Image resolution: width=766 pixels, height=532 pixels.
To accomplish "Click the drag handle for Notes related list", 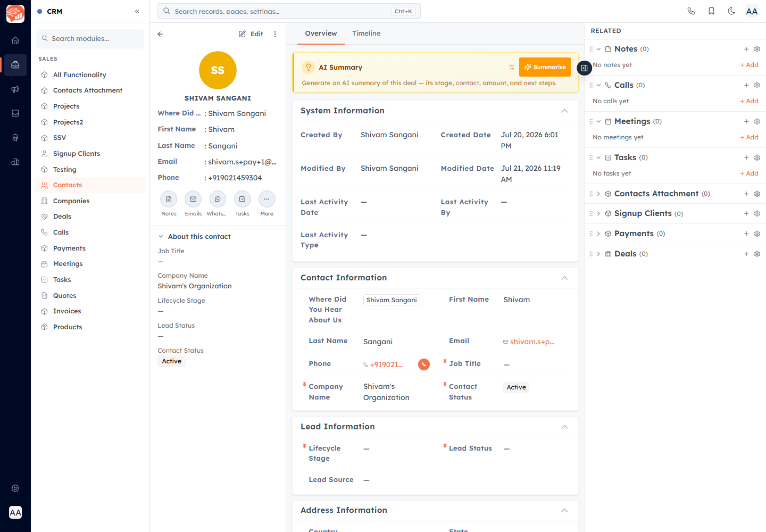I will click(591, 49).
